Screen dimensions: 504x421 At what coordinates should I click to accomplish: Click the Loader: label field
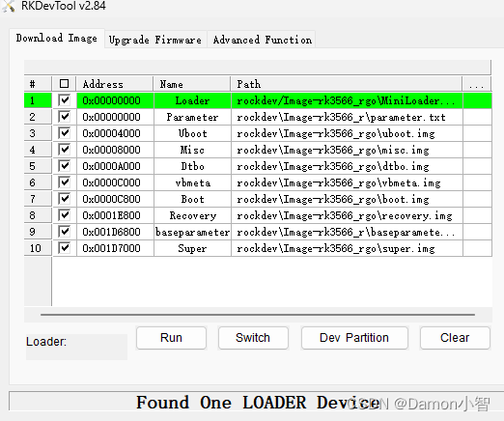point(76,347)
